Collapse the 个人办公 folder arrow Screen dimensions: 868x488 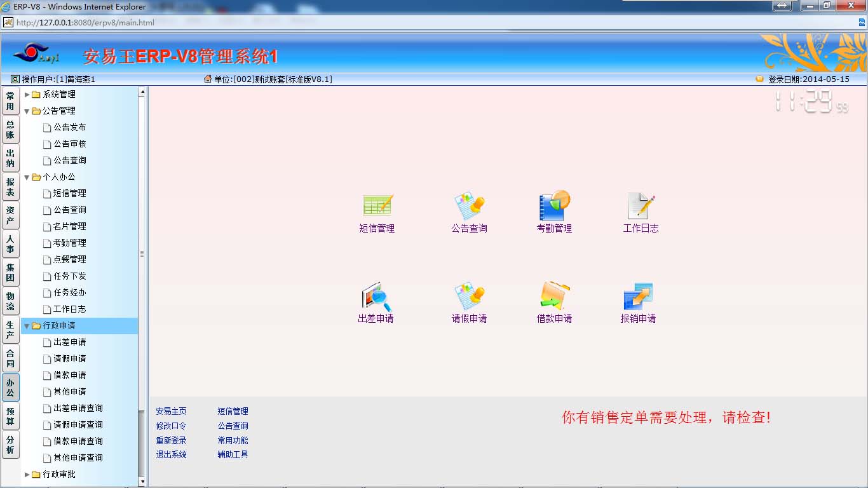27,177
